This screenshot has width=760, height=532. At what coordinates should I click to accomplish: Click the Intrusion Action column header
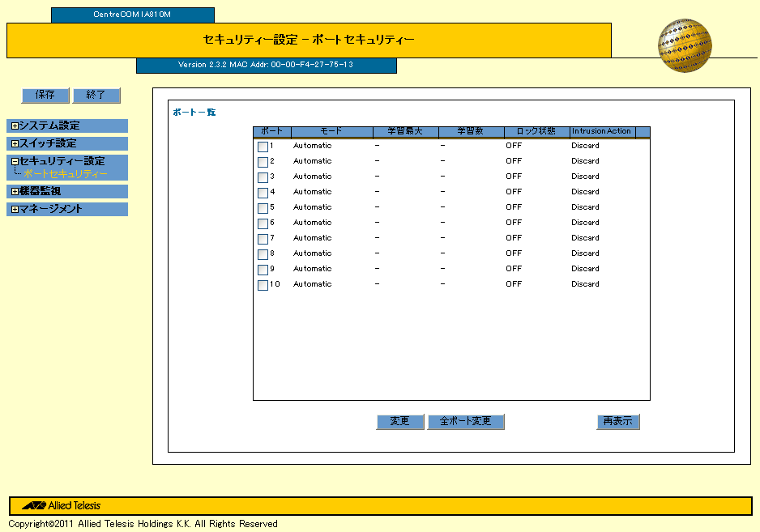(x=601, y=131)
